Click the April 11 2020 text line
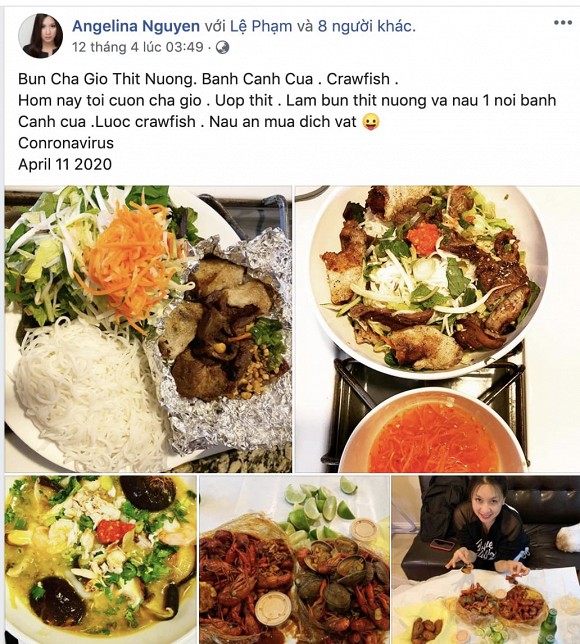The width and height of the screenshot is (580, 644). (65, 164)
